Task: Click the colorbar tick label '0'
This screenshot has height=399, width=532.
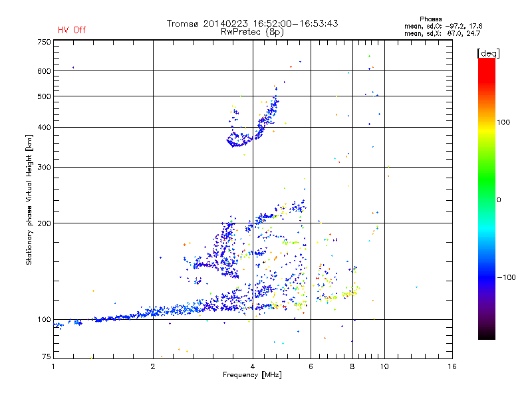Action: coord(499,200)
